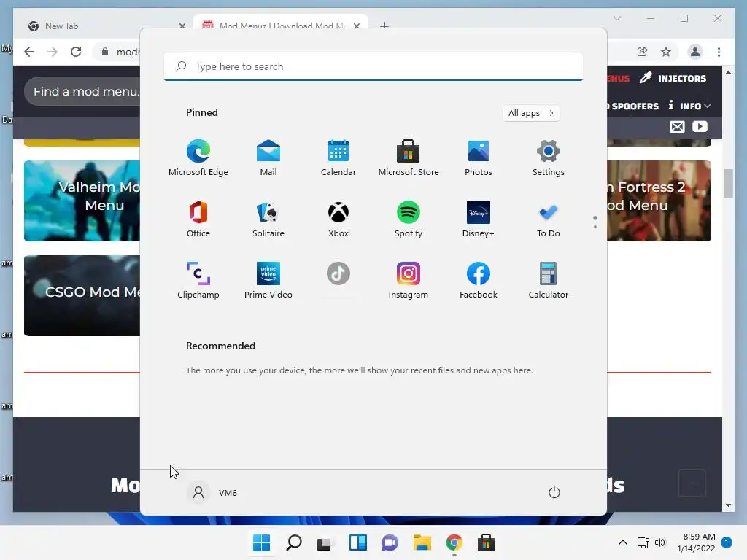This screenshot has width=747, height=560.
Task: Open Microsoft Edge from pinned apps
Action: point(198,158)
